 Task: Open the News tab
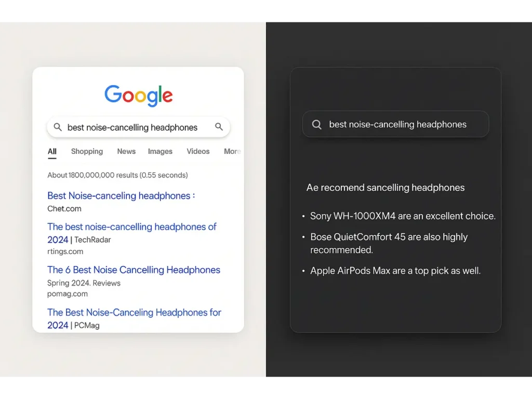126,151
